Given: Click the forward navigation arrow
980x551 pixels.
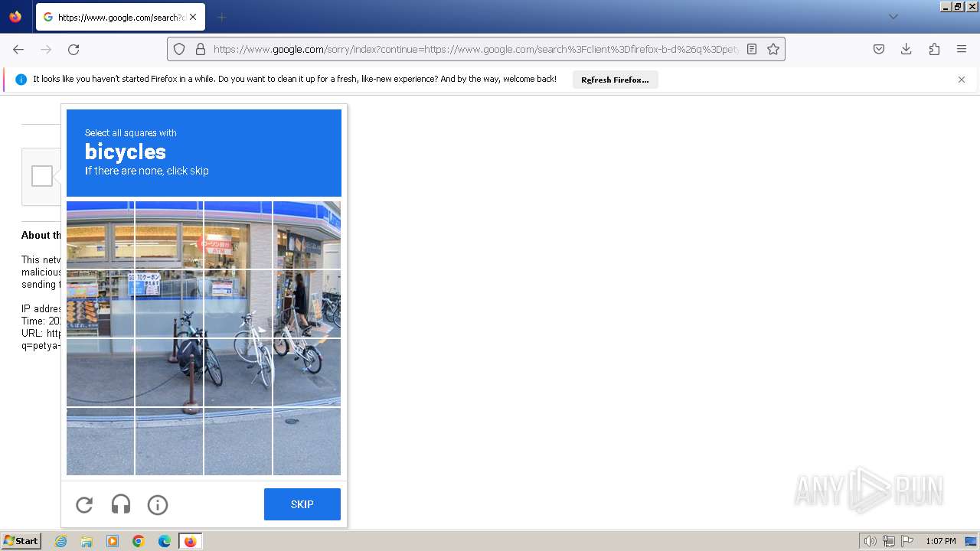Looking at the screenshot, I should click(x=46, y=49).
